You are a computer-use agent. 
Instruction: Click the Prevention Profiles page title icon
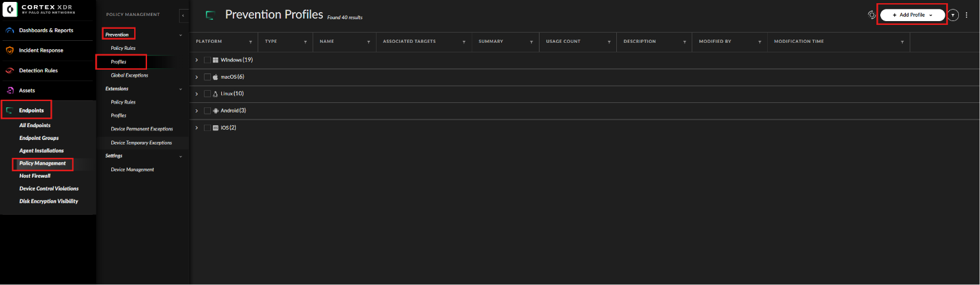210,15
